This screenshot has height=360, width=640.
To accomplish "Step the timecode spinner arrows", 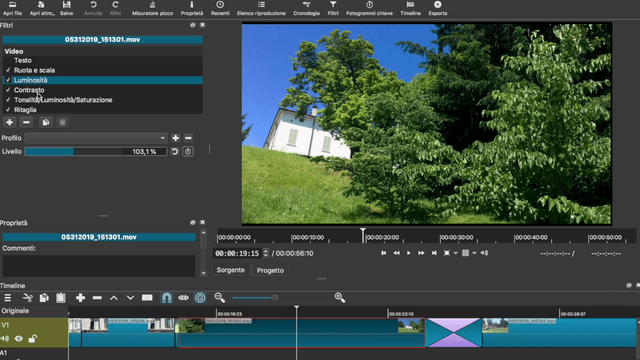I will click(x=266, y=253).
